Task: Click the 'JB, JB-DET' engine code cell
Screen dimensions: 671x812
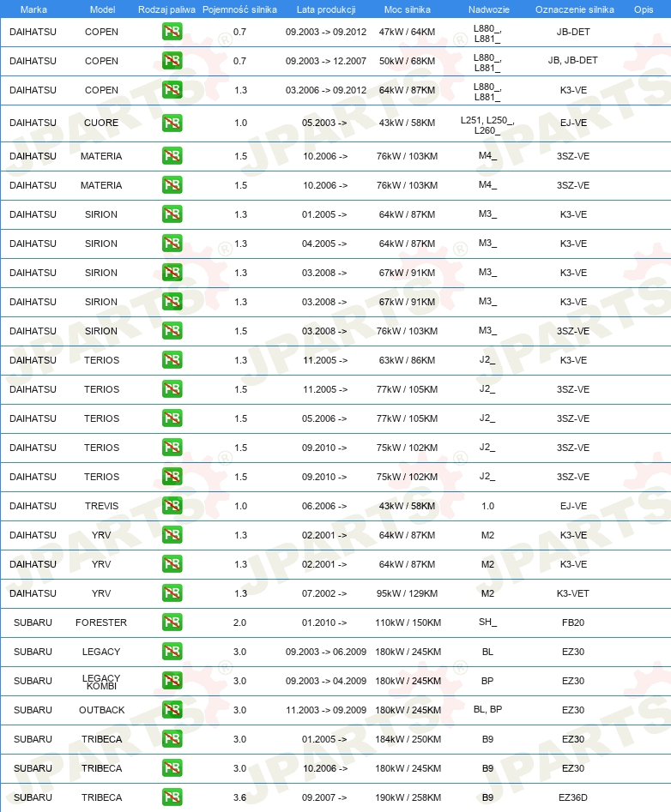Action: tap(573, 61)
